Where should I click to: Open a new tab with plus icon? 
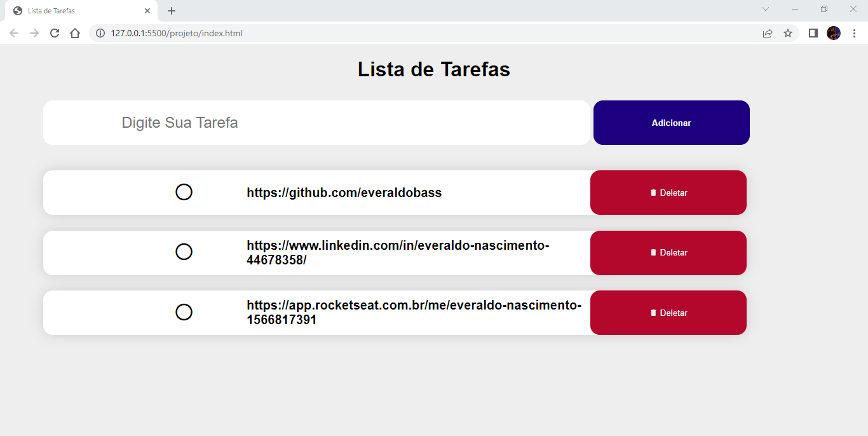(172, 11)
